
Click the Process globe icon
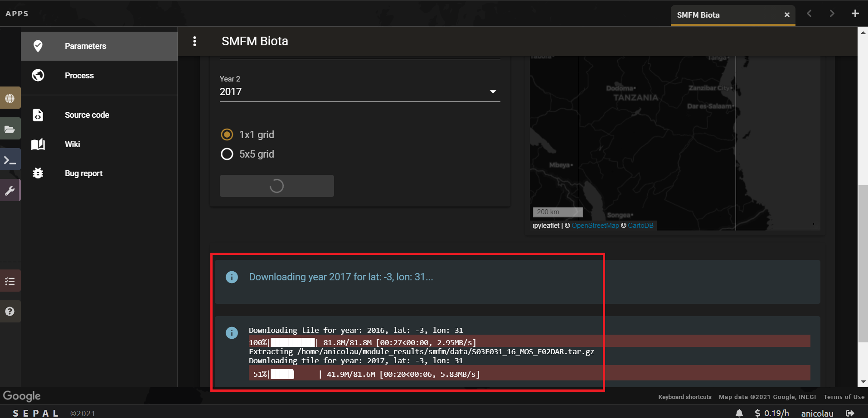(x=38, y=75)
